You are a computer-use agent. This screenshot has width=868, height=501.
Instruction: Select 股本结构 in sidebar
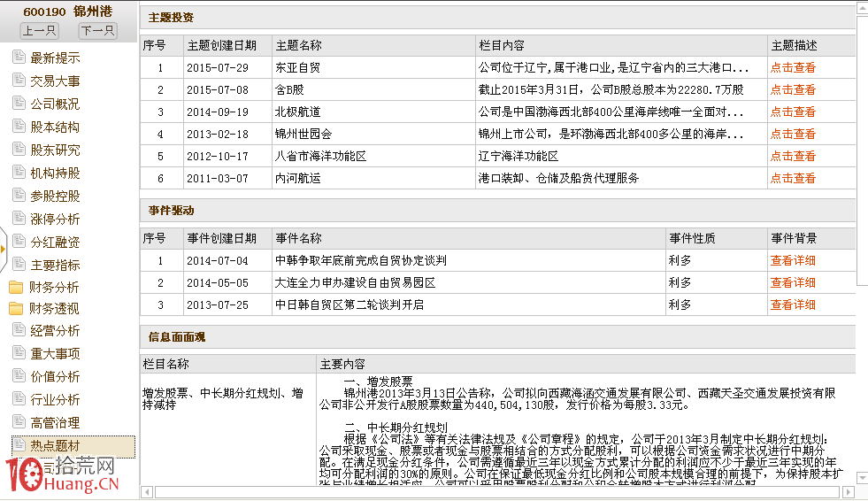(55, 127)
